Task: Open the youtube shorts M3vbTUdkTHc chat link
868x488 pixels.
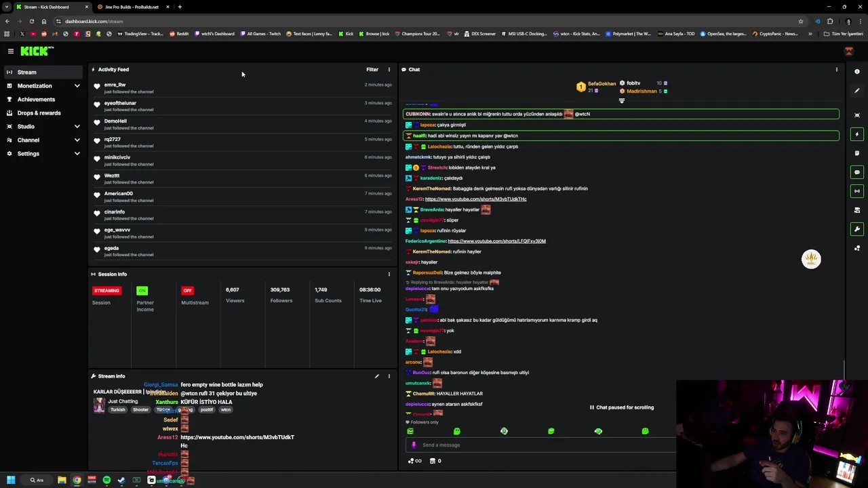Action: (x=475, y=199)
